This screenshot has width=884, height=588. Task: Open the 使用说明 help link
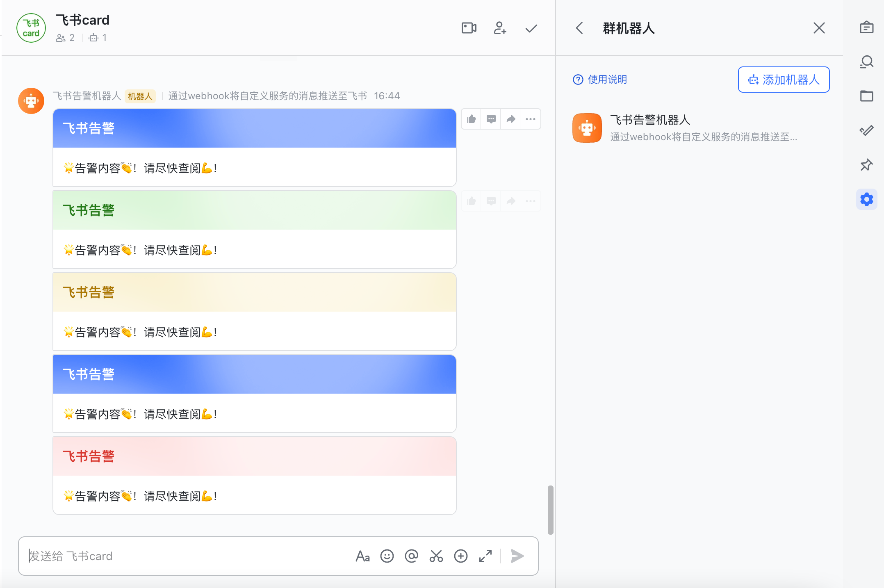point(600,80)
